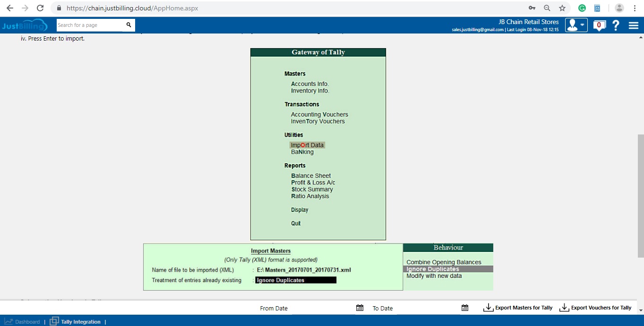This screenshot has width=644, height=326.
Task: Click Export Vouchers for Tally
Action: [x=595, y=308]
